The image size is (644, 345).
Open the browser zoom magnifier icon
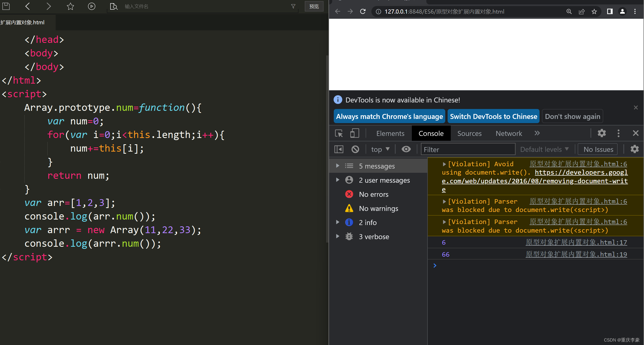569,11
